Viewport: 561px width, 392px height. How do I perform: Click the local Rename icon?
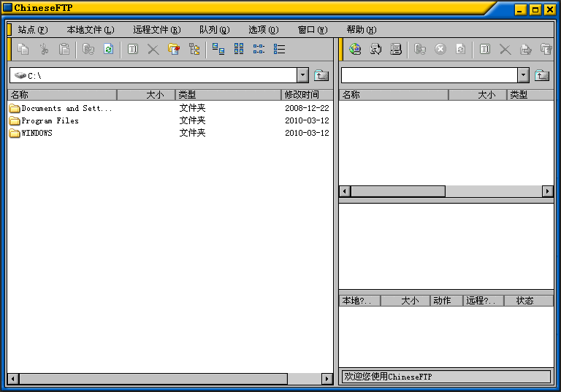(x=133, y=49)
